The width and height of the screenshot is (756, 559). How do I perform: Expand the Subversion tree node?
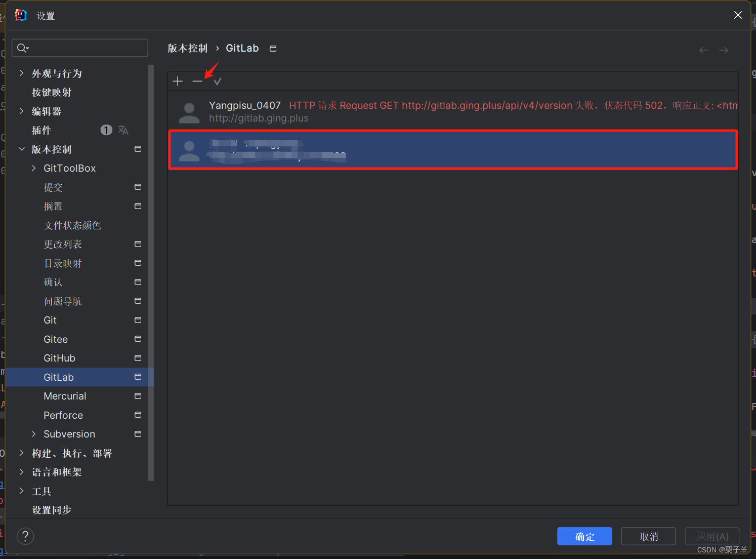click(33, 434)
